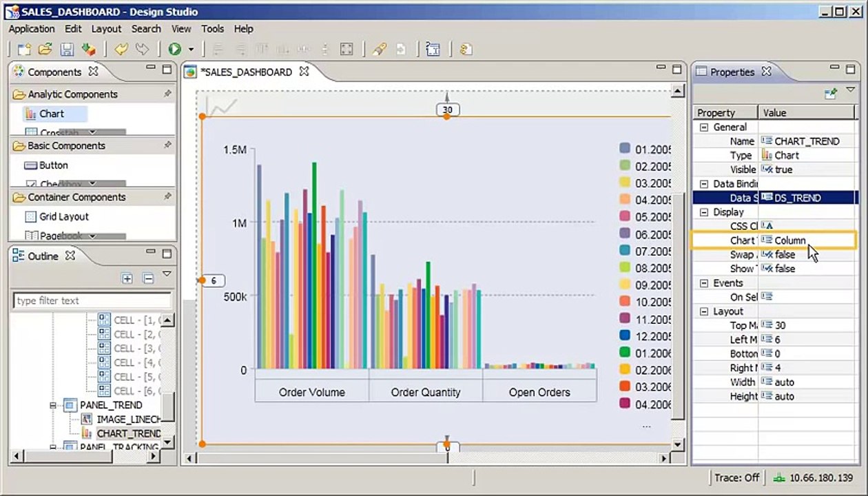This screenshot has height=496, width=868.
Task: Click the Collapse All icon in Outline
Action: tap(148, 278)
